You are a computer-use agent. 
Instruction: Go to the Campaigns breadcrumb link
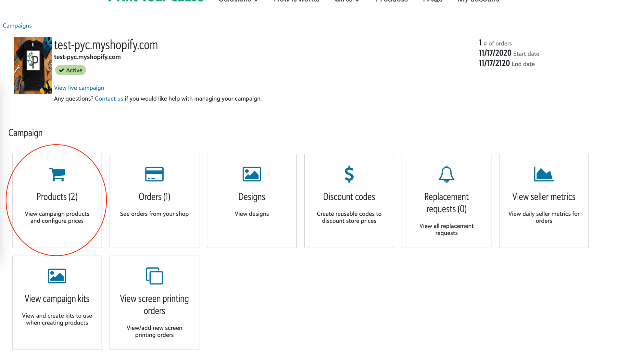[x=17, y=26]
